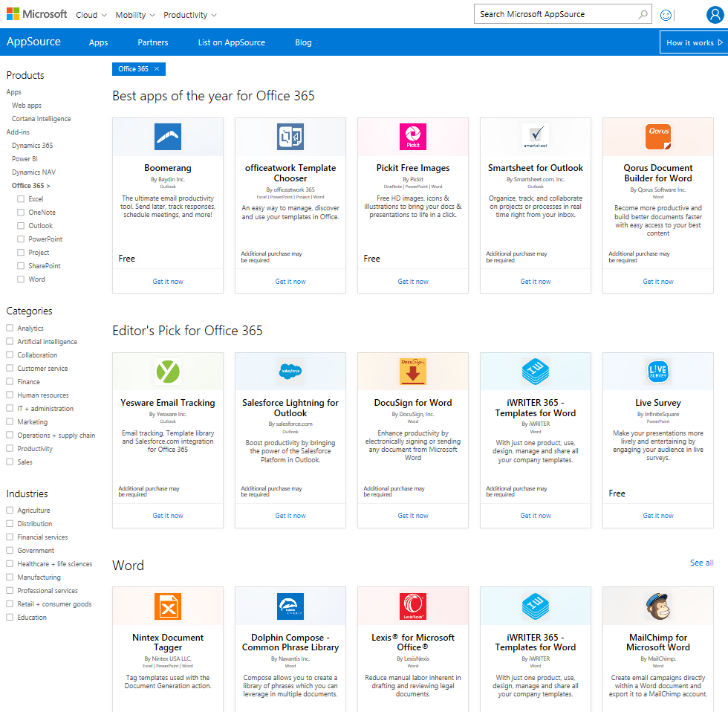This screenshot has height=712, width=728.
Task: Check the Project product checkbox
Action: (21, 252)
